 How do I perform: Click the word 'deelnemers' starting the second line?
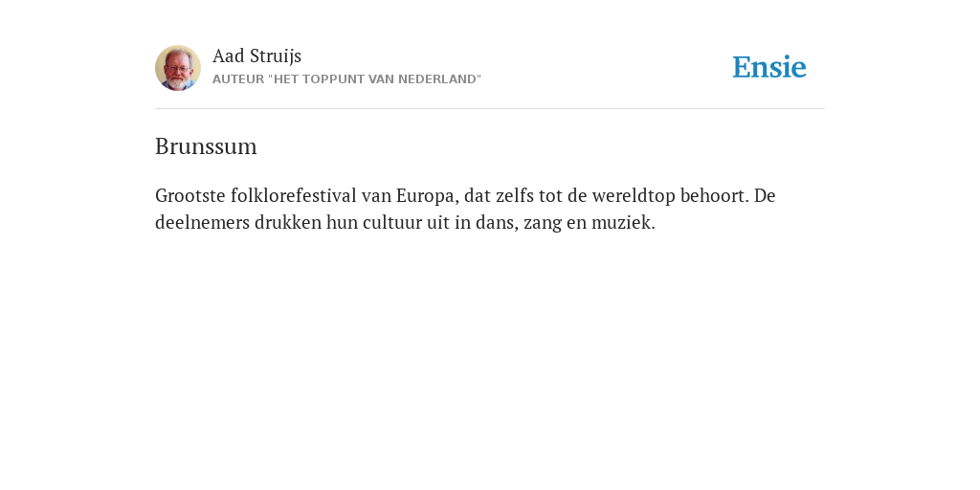click(203, 222)
